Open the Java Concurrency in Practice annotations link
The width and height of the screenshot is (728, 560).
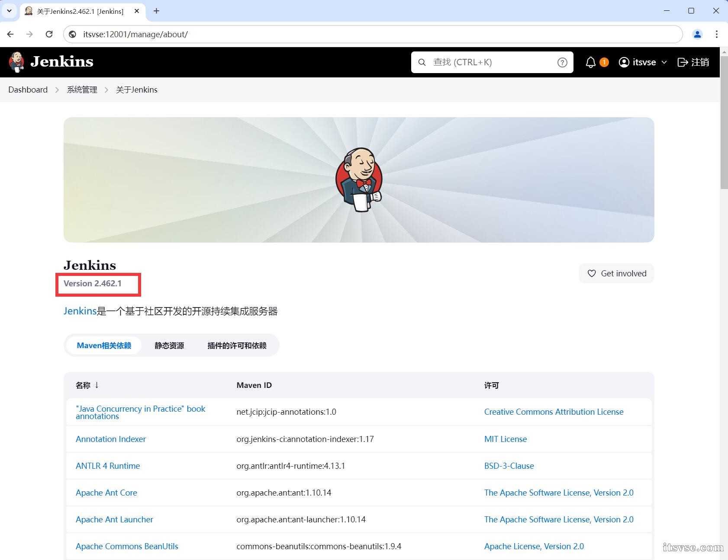pos(140,412)
